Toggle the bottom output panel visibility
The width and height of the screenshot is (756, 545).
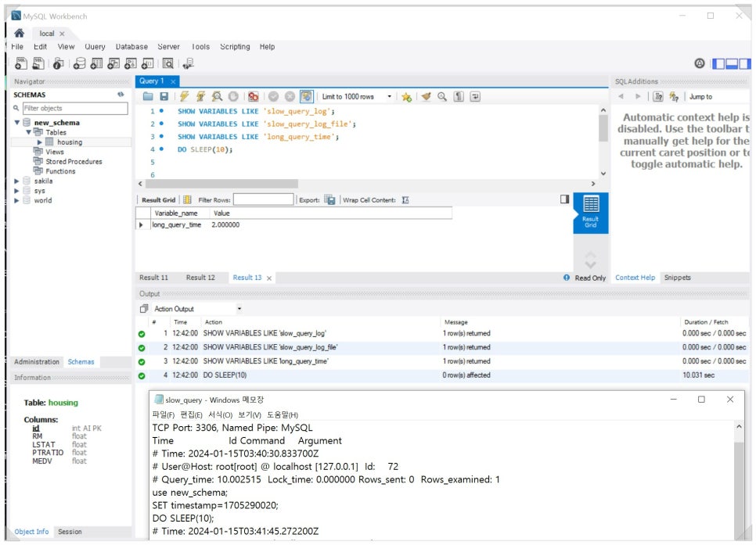tap(732, 63)
